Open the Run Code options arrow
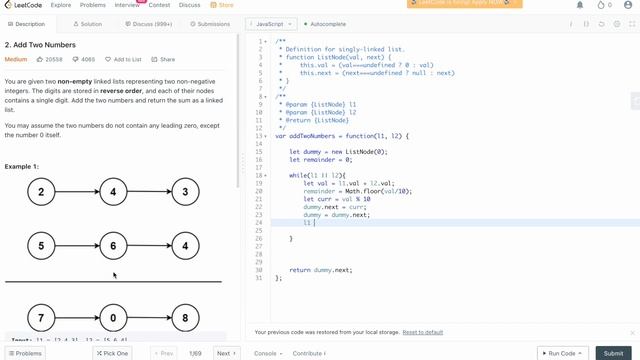Viewport: 640px width, 360px height. pyautogui.click(x=580, y=353)
